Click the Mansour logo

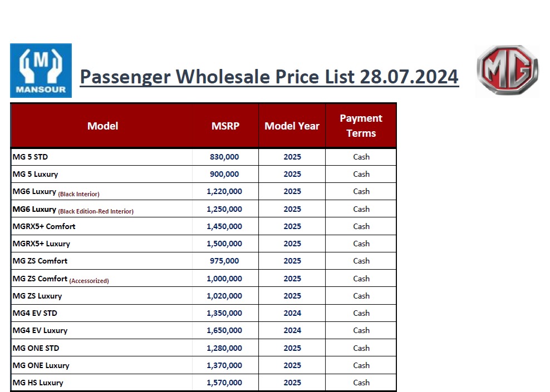(41, 70)
